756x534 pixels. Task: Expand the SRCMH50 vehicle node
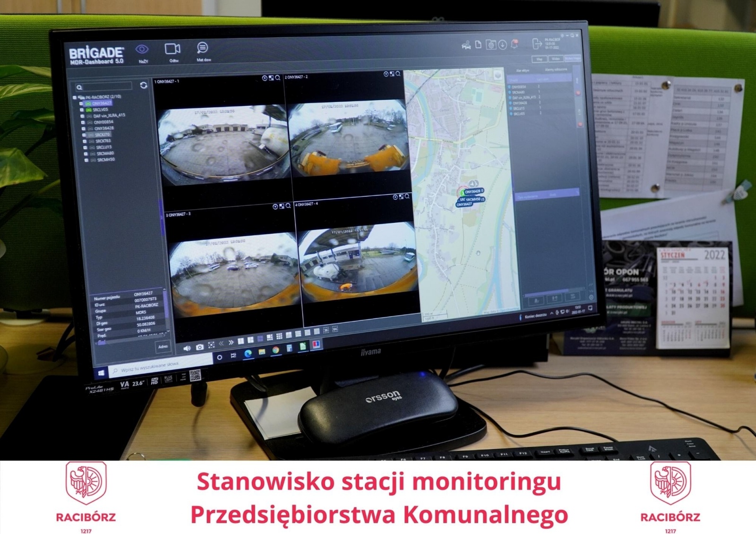[x=86, y=160]
